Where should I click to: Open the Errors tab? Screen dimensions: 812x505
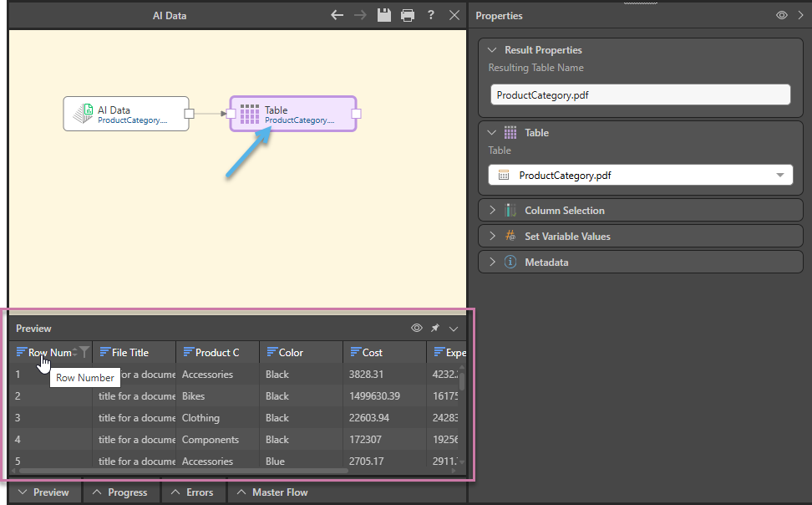pyautogui.click(x=192, y=492)
